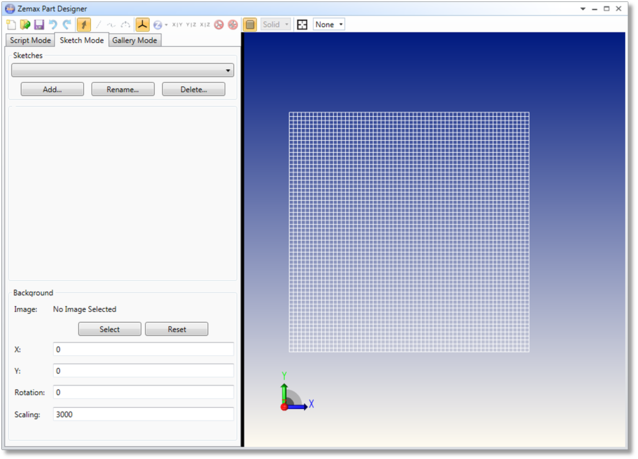Click Select to choose background image
The image size is (638, 459).
[110, 329]
